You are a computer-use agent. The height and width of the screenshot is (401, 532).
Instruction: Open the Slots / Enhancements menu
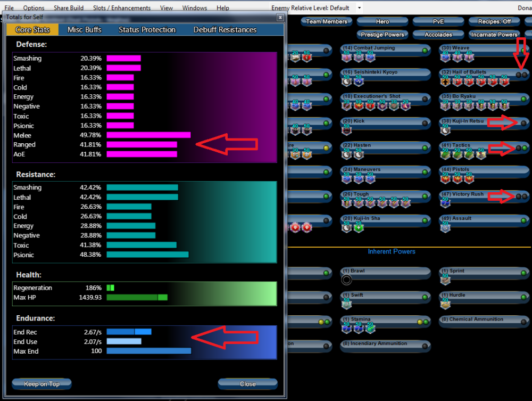(x=121, y=8)
